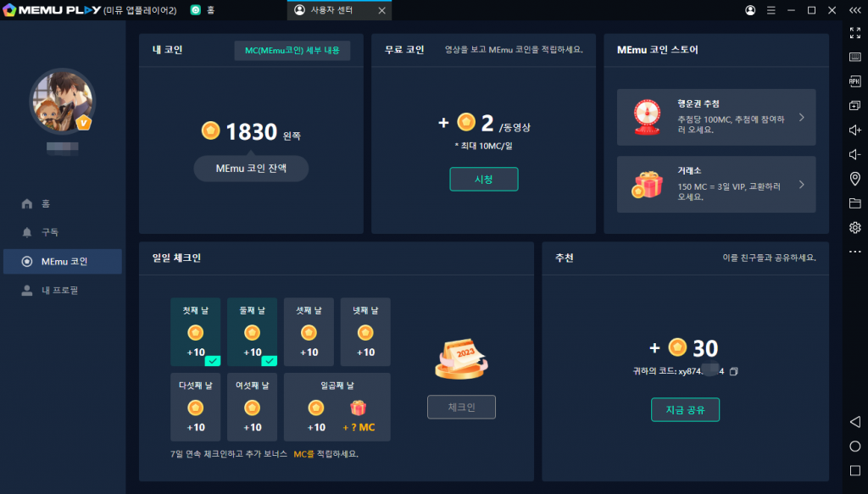This screenshot has height=494, width=868.
Task: Click the 지금 공유 share button
Action: click(x=685, y=410)
